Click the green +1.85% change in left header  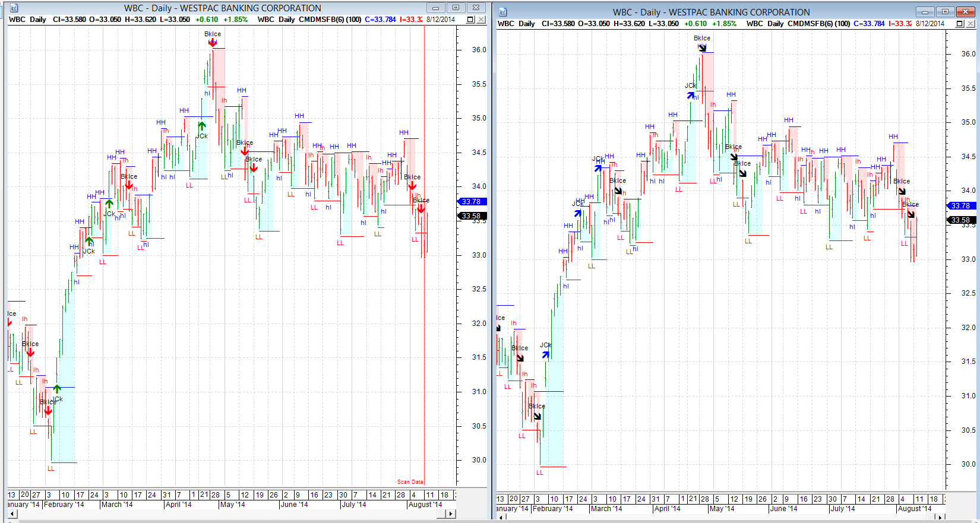coord(235,20)
